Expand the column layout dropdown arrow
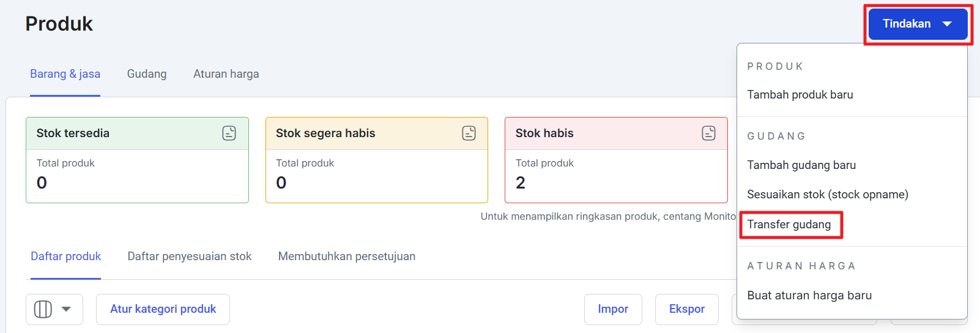 [x=66, y=309]
